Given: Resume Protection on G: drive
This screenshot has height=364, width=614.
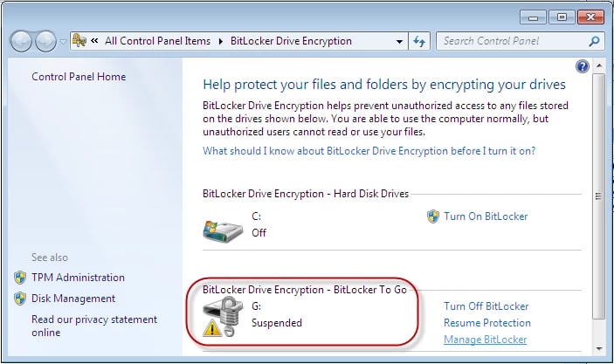Looking at the screenshot, I should pyautogui.click(x=486, y=323).
